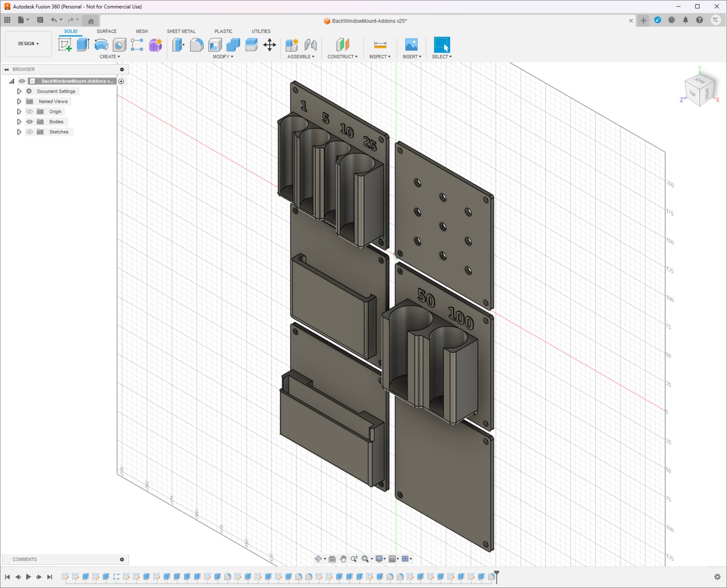
Task: Jump to the timeline end
Action: 50,577
